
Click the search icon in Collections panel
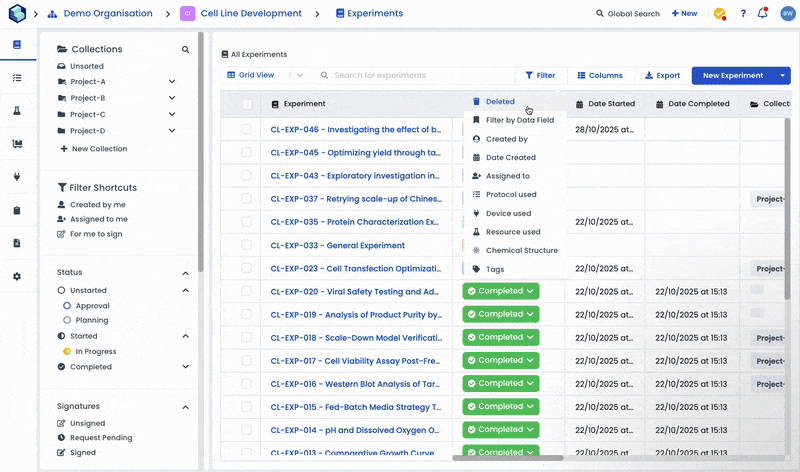point(185,49)
